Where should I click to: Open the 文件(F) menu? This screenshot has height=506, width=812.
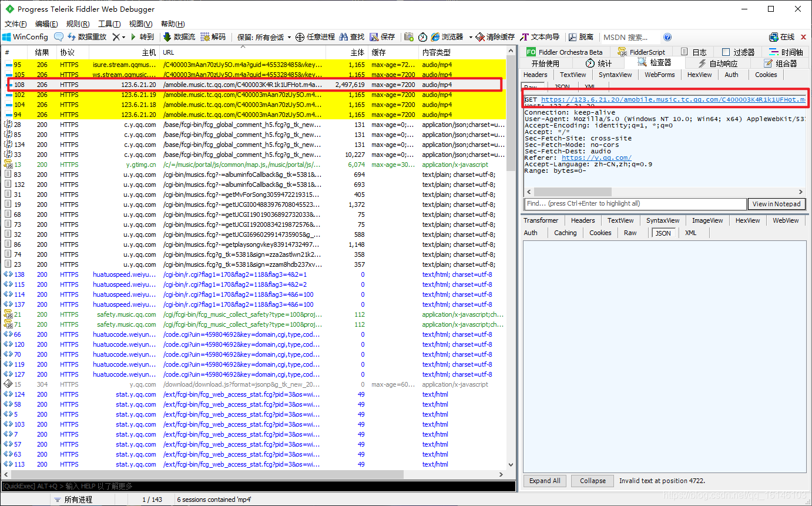[16, 24]
